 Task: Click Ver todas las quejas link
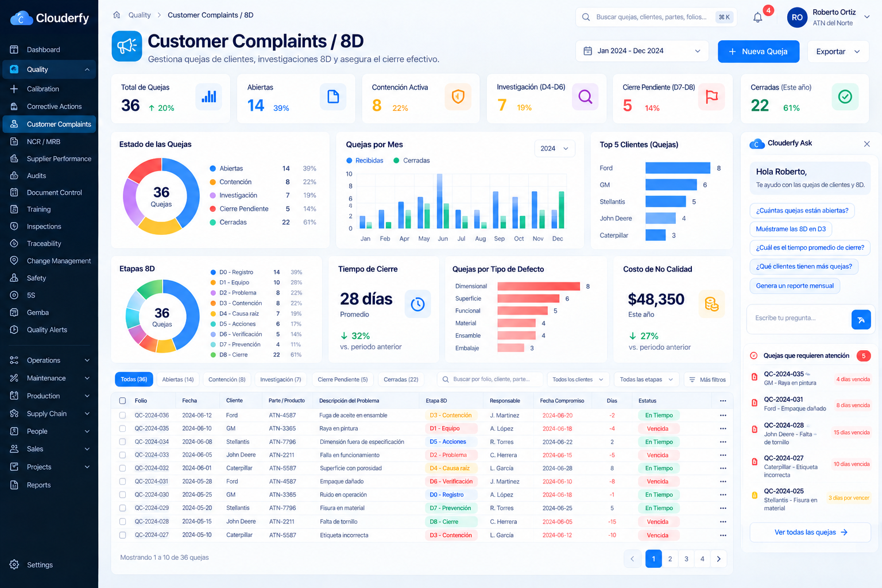(x=810, y=532)
